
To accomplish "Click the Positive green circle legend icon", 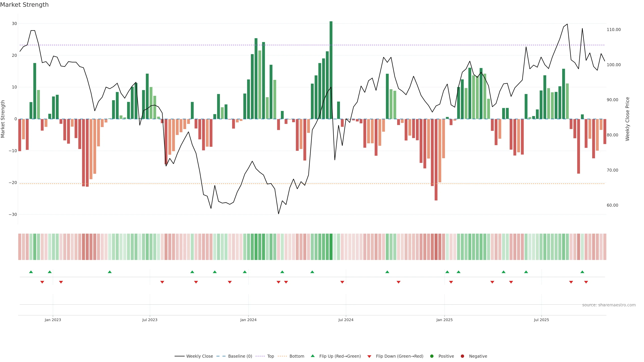I will (x=432, y=356).
